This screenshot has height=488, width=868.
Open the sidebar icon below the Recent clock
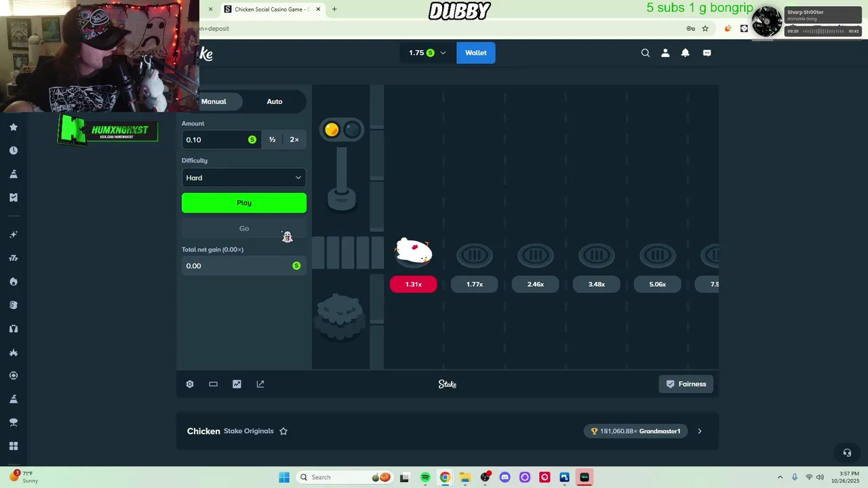pos(14,174)
